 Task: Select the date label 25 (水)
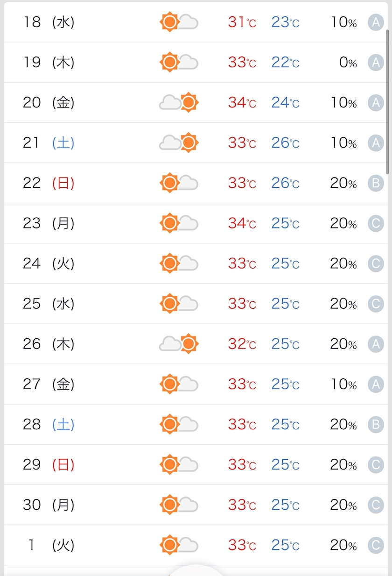pyautogui.click(x=49, y=304)
